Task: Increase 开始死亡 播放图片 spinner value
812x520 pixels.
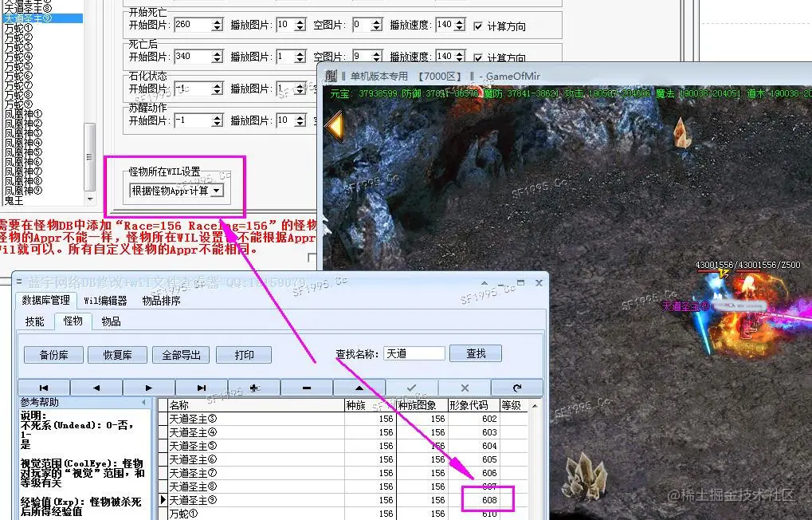Action: point(300,22)
